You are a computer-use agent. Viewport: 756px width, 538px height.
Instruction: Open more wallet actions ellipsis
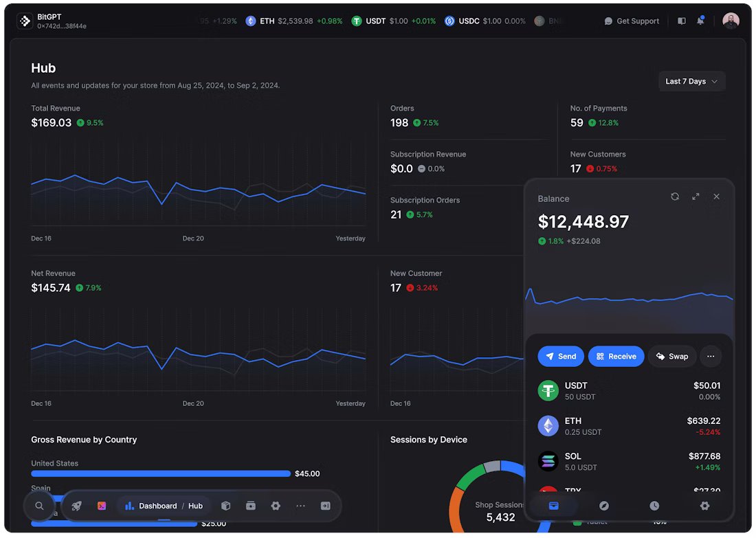pyautogui.click(x=710, y=357)
